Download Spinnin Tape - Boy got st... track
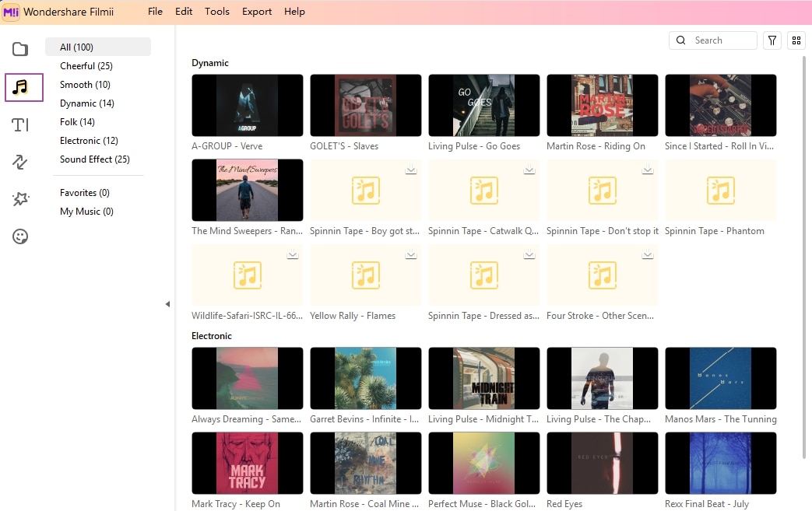Screen dimensions: 812x511 410,169
